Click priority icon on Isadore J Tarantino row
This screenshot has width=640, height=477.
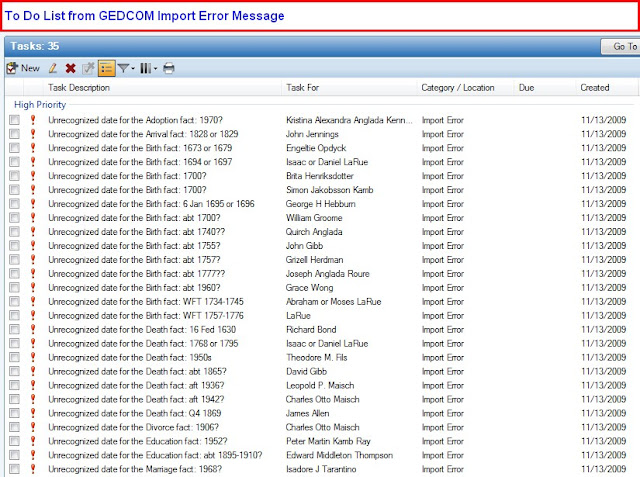(33, 469)
